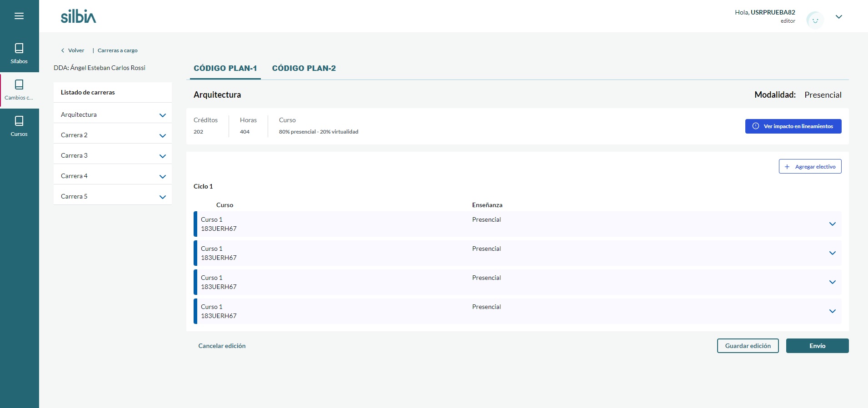
Task: Click the Agregar electivo button
Action: point(810,167)
